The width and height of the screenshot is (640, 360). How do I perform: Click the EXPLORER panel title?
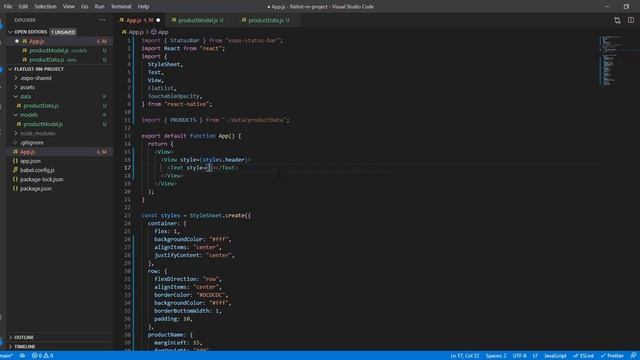point(25,20)
